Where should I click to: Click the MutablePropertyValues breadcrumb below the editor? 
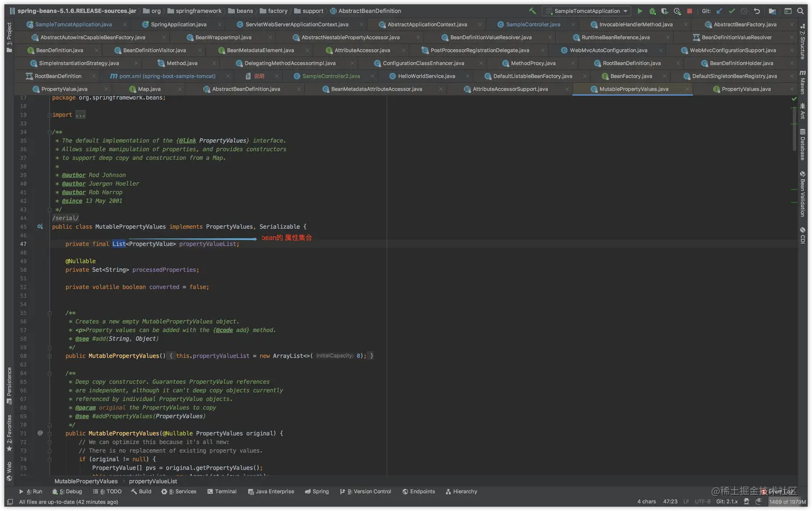(x=86, y=481)
